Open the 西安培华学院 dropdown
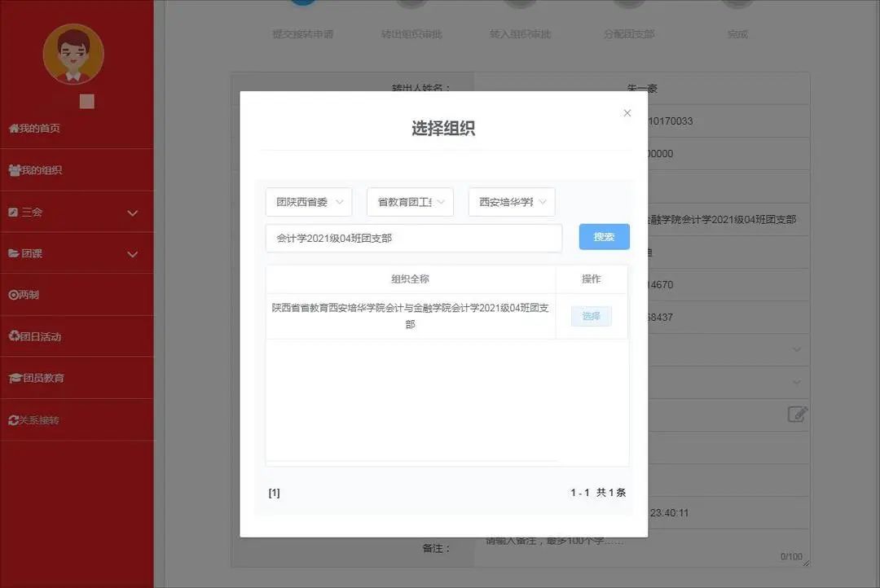 (x=511, y=202)
